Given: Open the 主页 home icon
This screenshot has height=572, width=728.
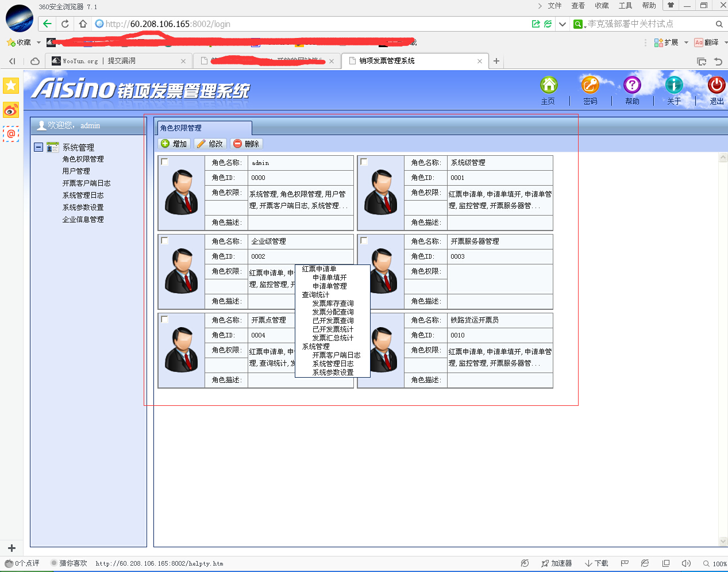Looking at the screenshot, I should tap(549, 85).
